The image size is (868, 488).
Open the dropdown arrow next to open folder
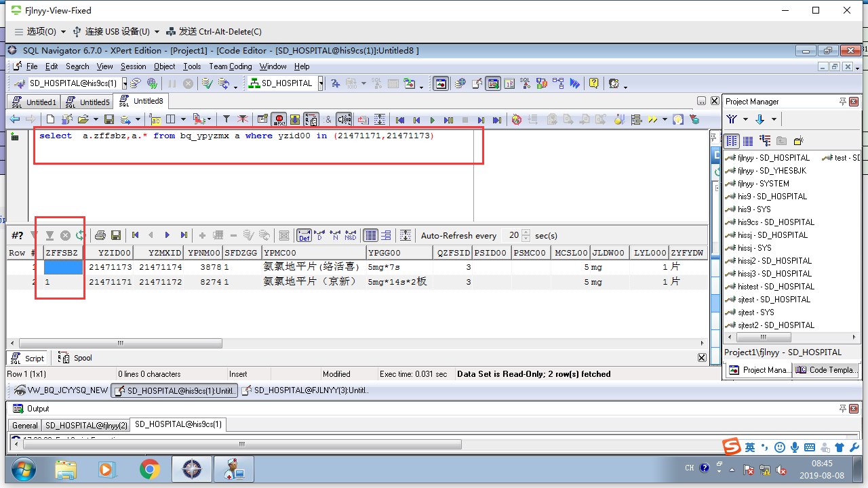click(94, 120)
